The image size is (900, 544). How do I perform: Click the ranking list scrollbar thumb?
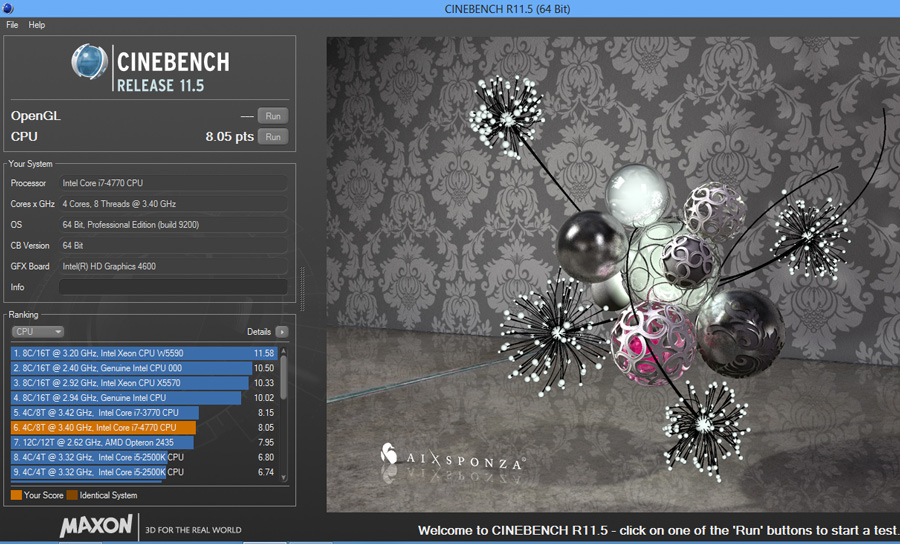(284, 377)
